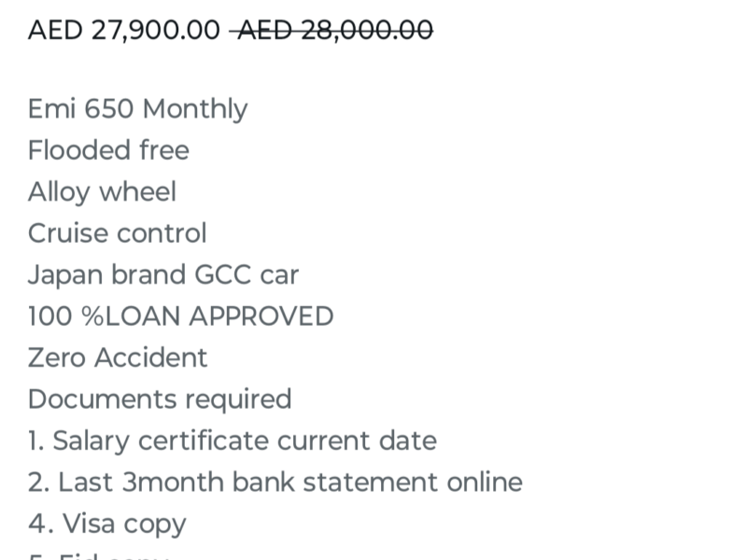This screenshot has height=560, width=747.
Task: Click the Japan brand GCC car text
Action: pos(163,275)
